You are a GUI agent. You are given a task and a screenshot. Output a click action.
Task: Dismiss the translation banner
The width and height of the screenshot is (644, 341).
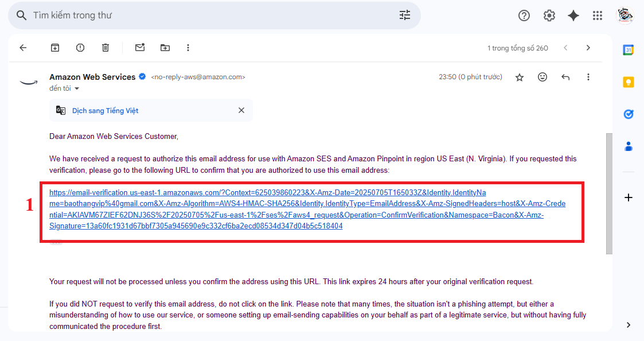pyautogui.click(x=241, y=110)
